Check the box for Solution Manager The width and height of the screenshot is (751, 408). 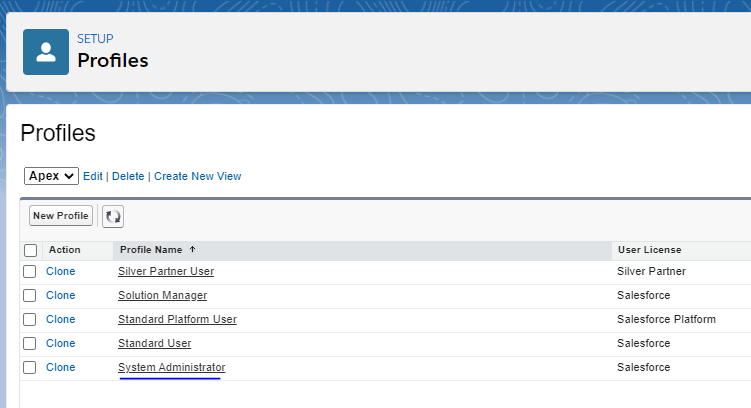(x=30, y=295)
